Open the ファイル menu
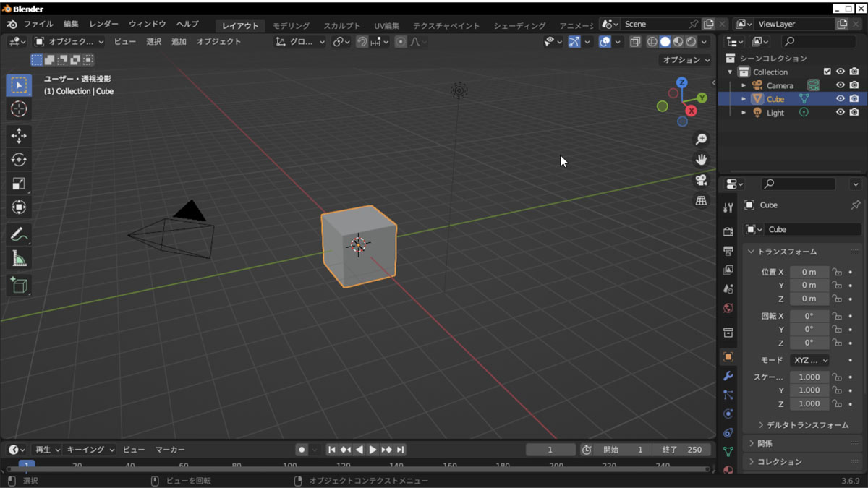Screen dimensions: 868x488 (38, 25)
